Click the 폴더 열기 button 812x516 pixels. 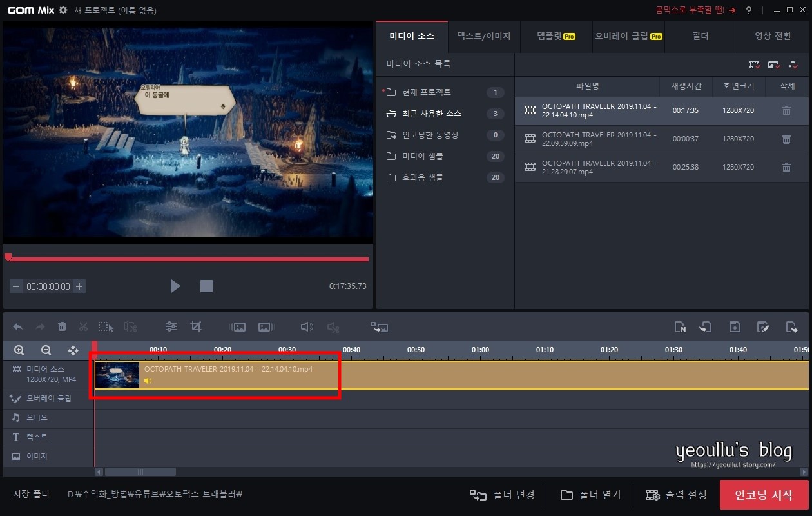590,495
